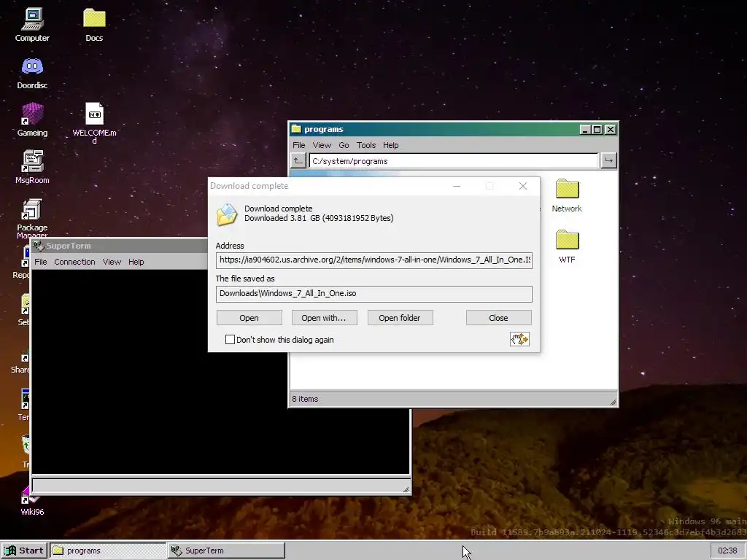This screenshot has width=747, height=560.
Task: Open the WELCOME.md file icon
Action: pyautogui.click(x=94, y=122)
